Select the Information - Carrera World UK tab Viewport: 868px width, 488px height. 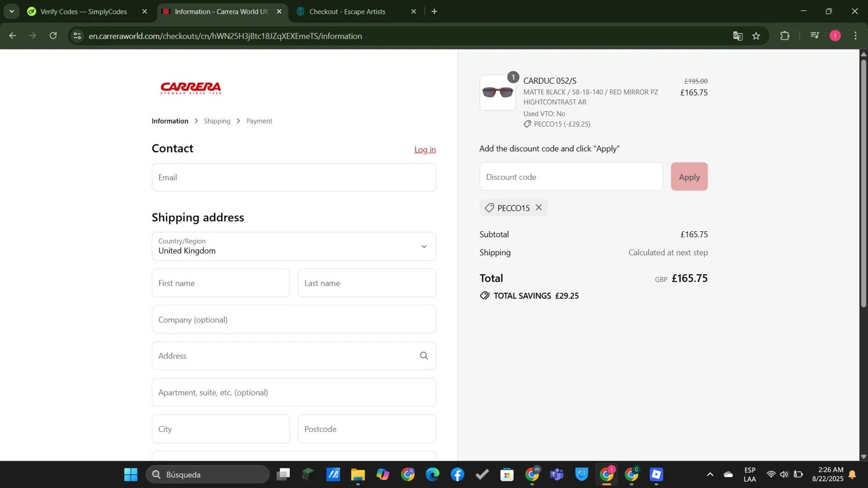pos(222,12)
